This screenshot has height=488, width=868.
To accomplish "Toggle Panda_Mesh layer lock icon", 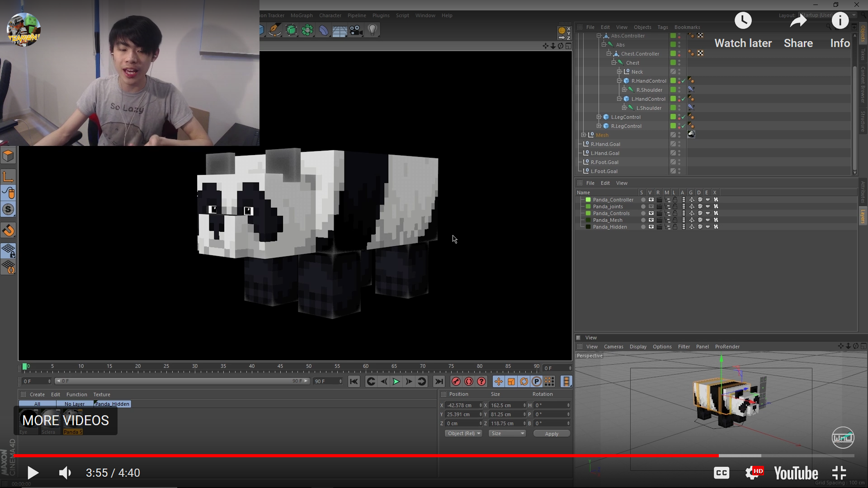I will coord(675,220).
